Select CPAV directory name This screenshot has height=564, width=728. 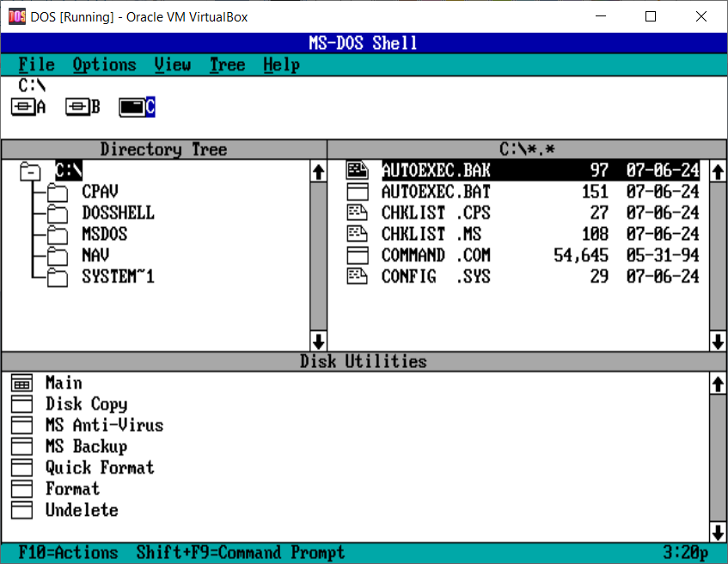[101, 192]
